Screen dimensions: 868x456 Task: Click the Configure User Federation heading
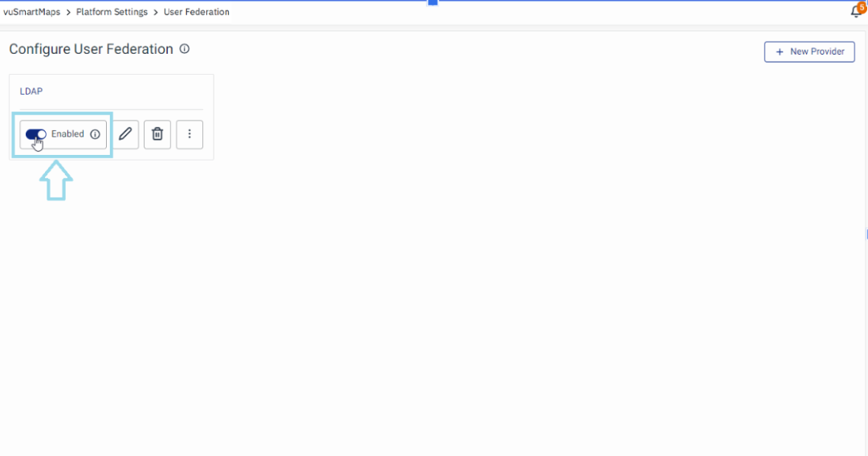pos(91,49)
